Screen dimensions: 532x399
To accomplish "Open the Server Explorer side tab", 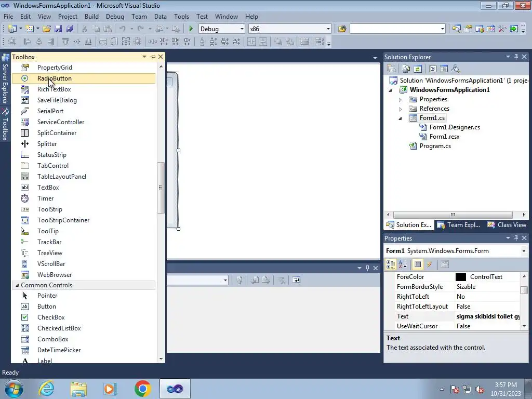I will click(x=5, y=80).
